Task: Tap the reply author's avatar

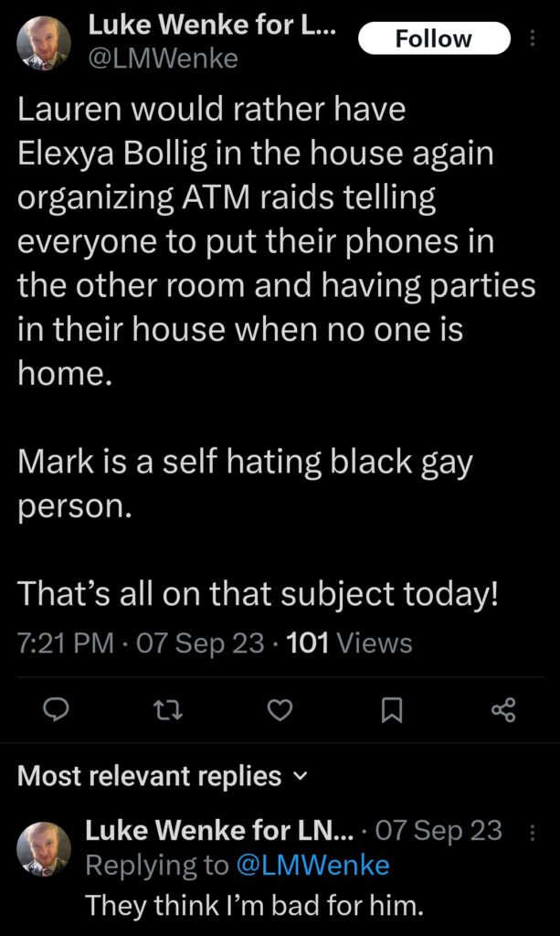Action: pos(44,848)
